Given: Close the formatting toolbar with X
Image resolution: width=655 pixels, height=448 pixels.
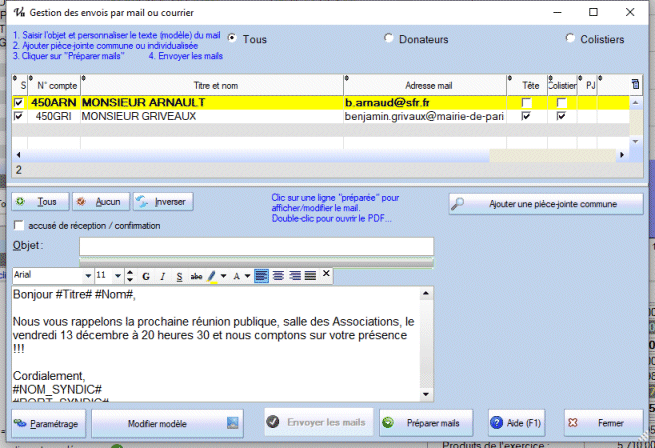Looking at the screenshot, I should pos(326,274).
